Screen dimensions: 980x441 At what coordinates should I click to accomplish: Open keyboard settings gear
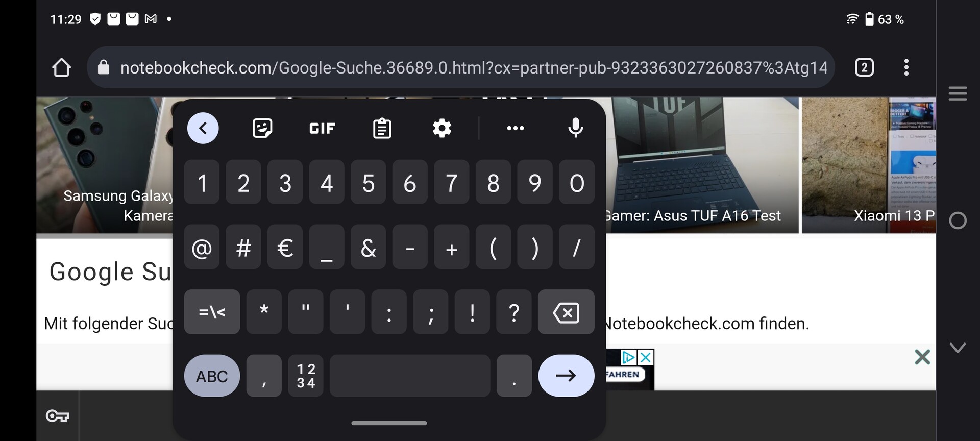click(442, 128)
